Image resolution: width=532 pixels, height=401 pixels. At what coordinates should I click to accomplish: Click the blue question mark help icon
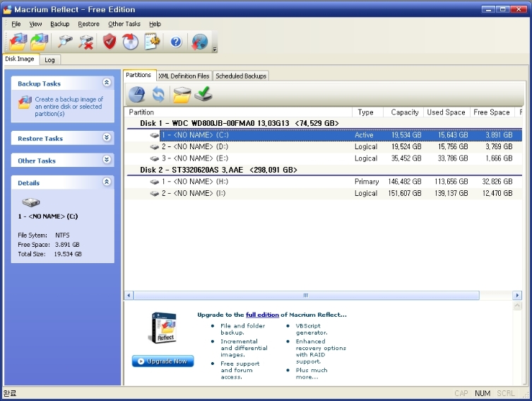point(176,42)
